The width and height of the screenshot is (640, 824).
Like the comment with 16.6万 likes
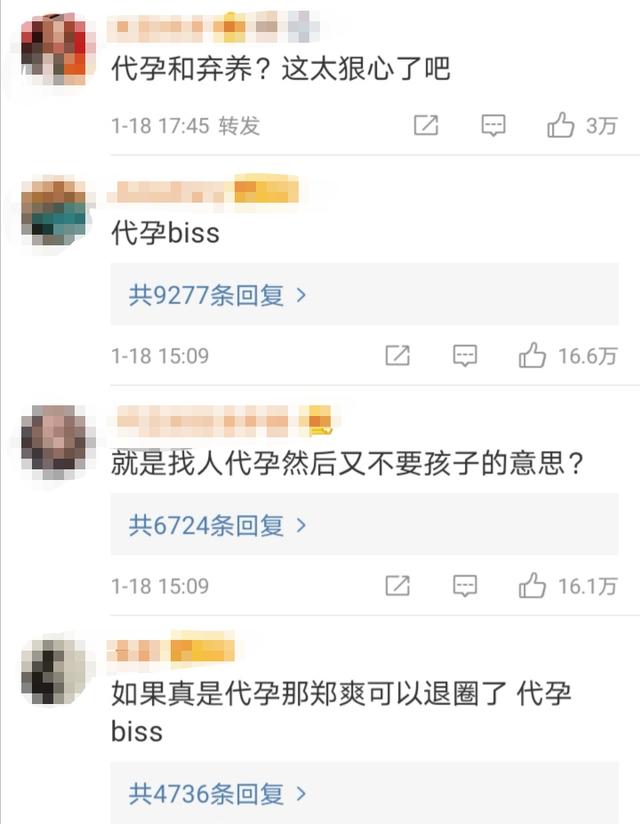click(532, 355)
